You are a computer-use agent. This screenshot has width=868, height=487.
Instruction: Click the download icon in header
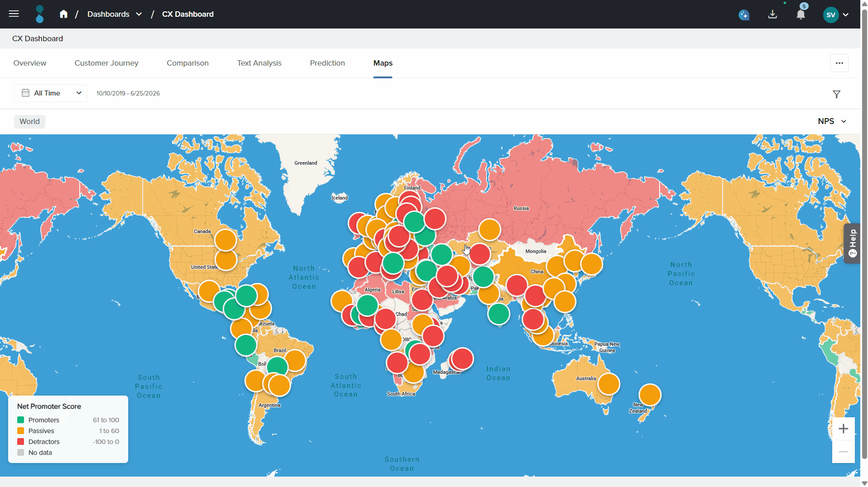[772, 14]
